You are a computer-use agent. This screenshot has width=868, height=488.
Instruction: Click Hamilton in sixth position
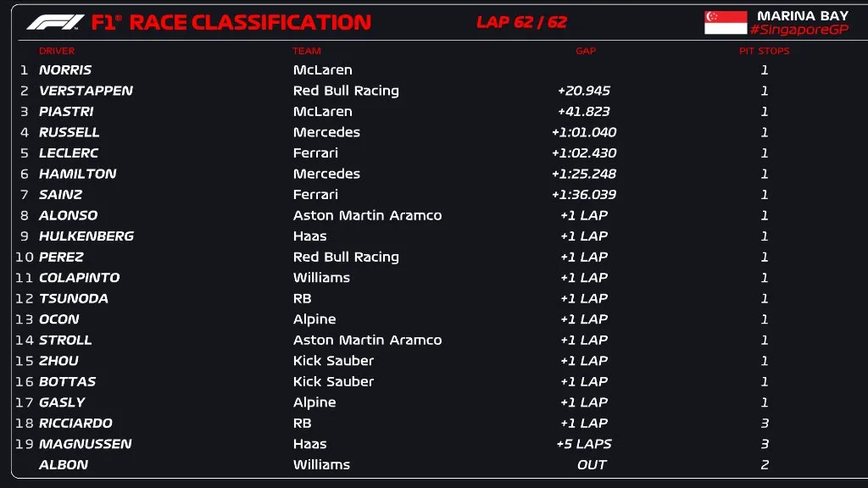[x=77, y=174]
